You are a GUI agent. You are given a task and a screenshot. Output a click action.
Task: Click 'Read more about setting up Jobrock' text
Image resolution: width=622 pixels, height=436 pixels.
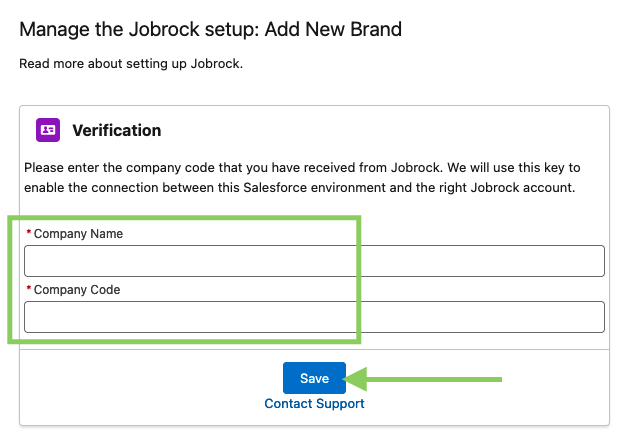pos(131,64)
